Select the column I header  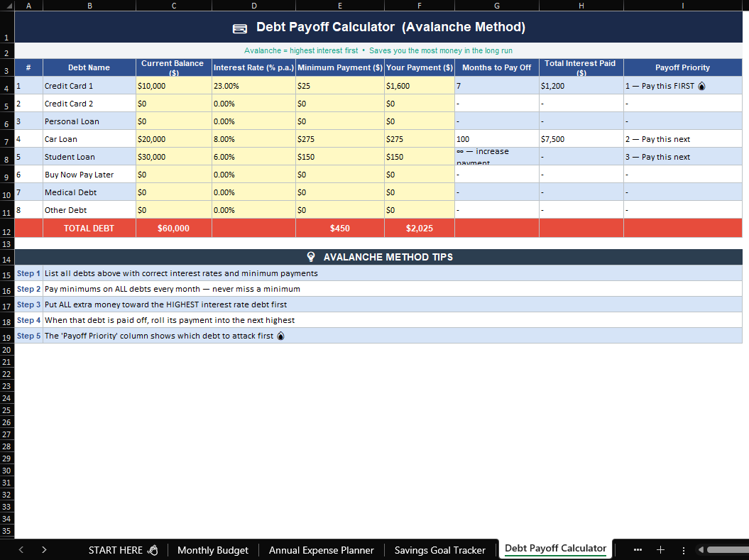pos(682,6)
